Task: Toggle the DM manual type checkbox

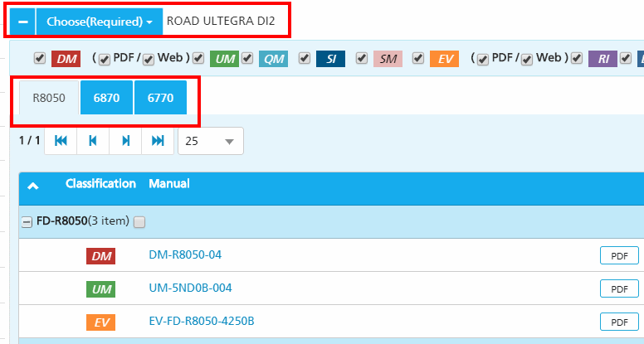Action: pyautogui.click(x=40, y=58)
